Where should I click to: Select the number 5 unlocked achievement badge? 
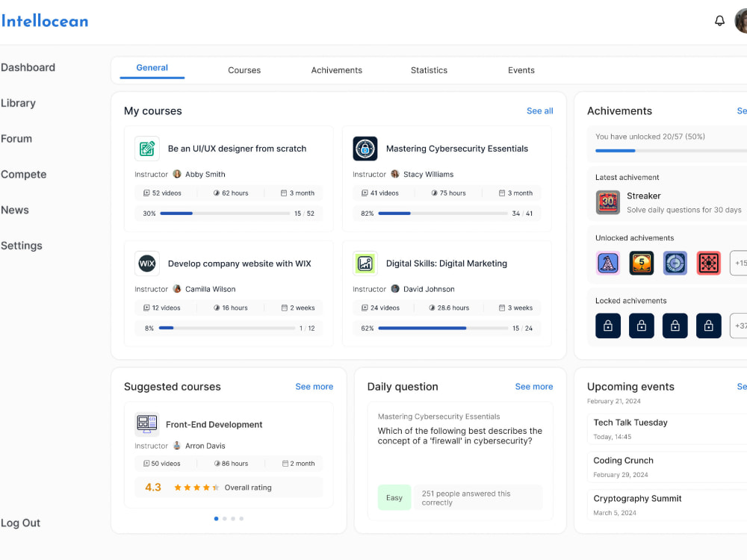641,263
